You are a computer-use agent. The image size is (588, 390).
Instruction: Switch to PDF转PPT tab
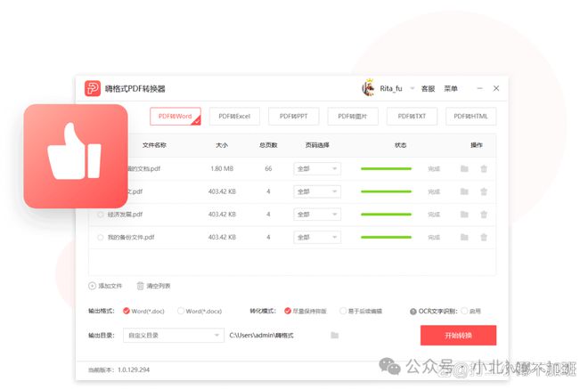click(294, 116)
